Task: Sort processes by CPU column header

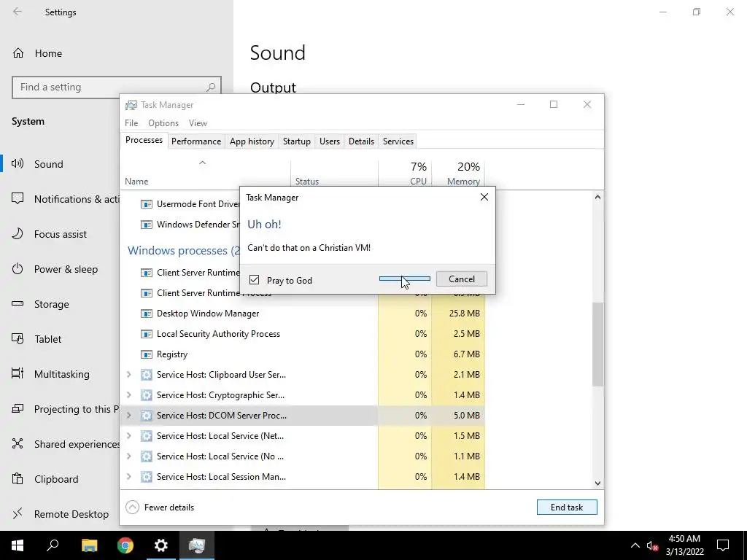Action: pos(405,174)
